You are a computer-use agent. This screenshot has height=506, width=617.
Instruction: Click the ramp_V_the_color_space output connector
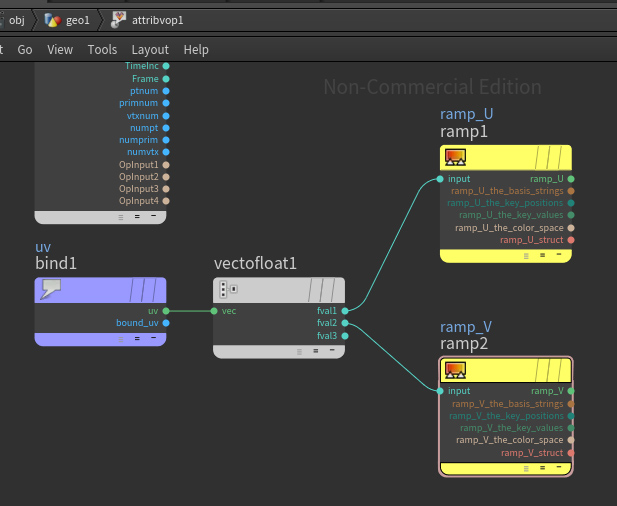coord(571,440)
